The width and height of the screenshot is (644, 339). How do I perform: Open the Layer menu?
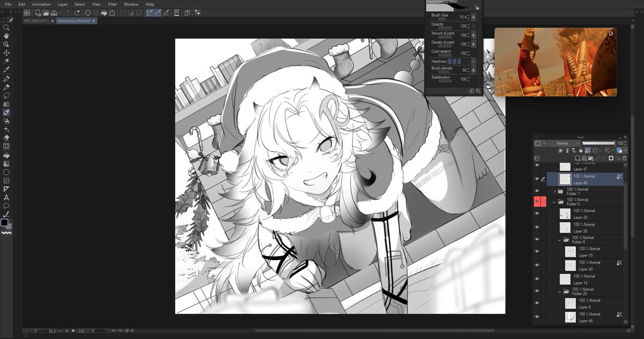(63, 4)
